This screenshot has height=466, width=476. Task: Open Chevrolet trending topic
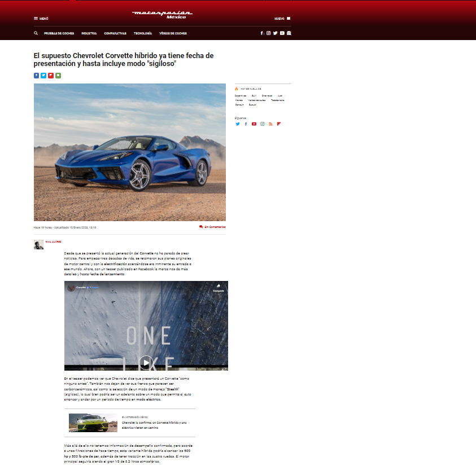pos(267,96)
